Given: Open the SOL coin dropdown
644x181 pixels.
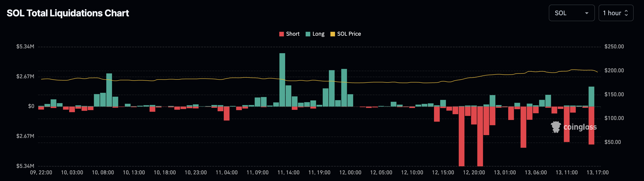Looking at the screenshot, I should (x=571, y=13).
